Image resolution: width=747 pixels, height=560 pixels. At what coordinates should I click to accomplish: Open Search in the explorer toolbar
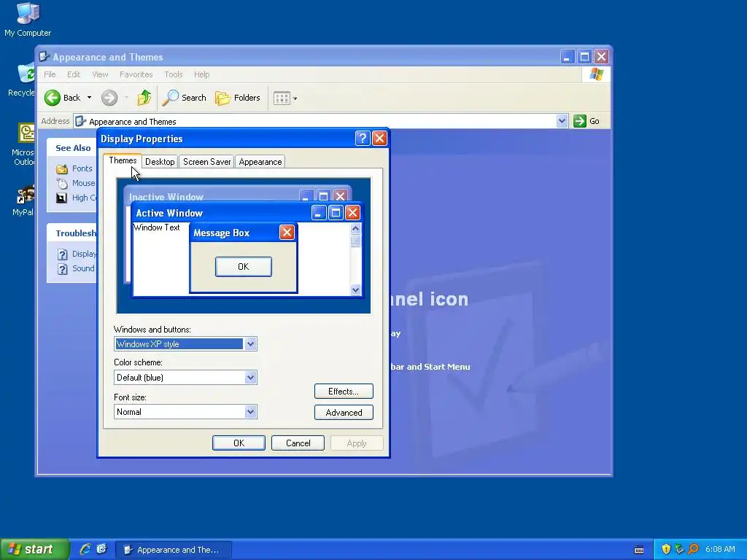[185, 98]
